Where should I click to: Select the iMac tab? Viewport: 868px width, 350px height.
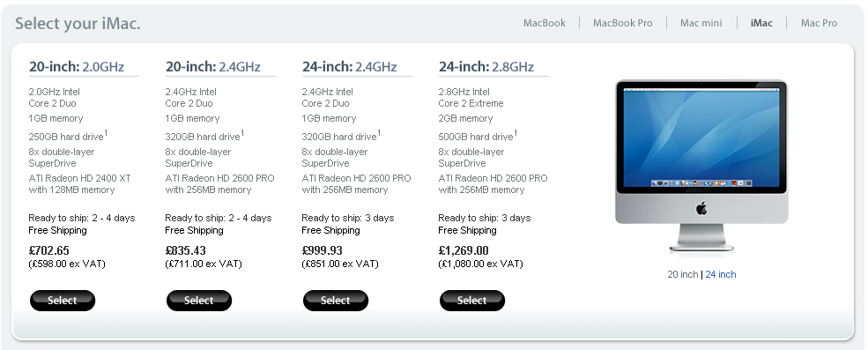tap(761, 23)
